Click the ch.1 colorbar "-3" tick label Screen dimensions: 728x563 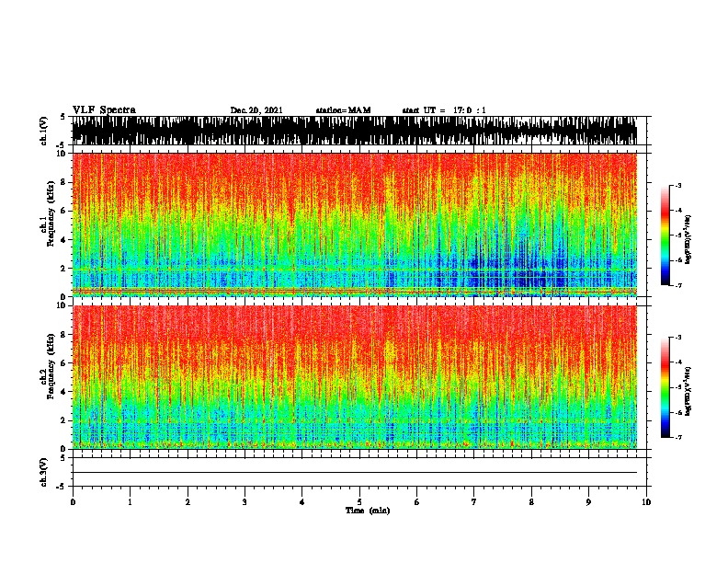tap(677, 186)
